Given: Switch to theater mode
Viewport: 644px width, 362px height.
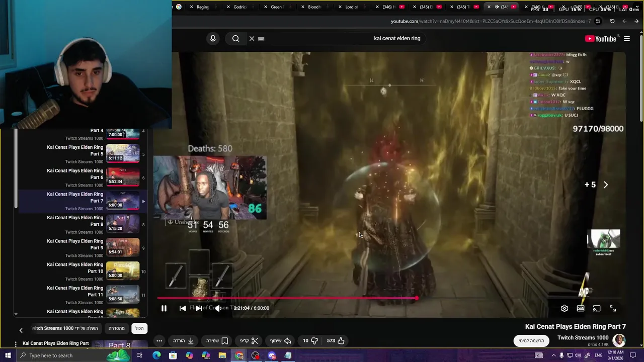Looking at the screenshot, I should click(x=581, y=308).
